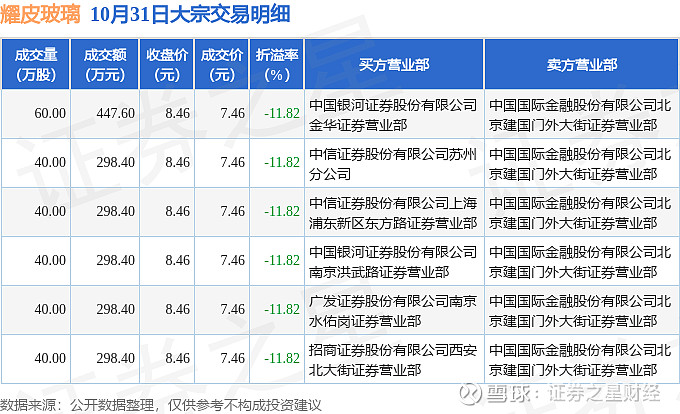Click buyer 中信证券 上海浦东新区东方路 cell
Image resolution: width=680 pixels, height=414 pixels.
coord(393,213)
